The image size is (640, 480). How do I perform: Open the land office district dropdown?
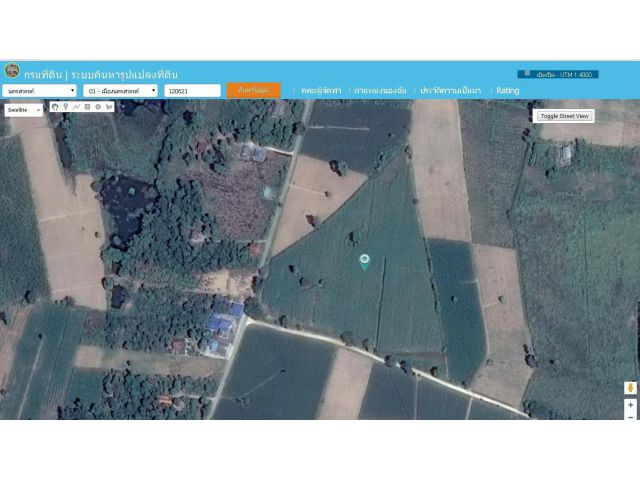[121, 90]
